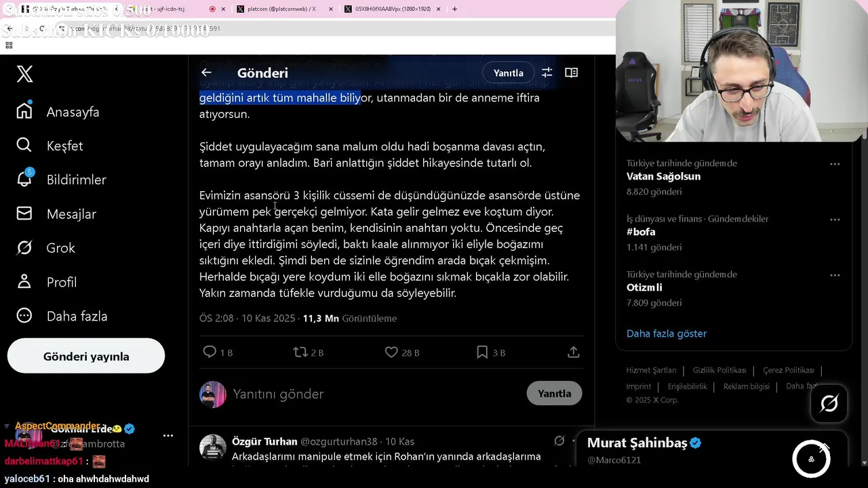This screenshot has width=868, height=488.
Task: Go back with the Gönderi arrow
Action: (206, 73)
